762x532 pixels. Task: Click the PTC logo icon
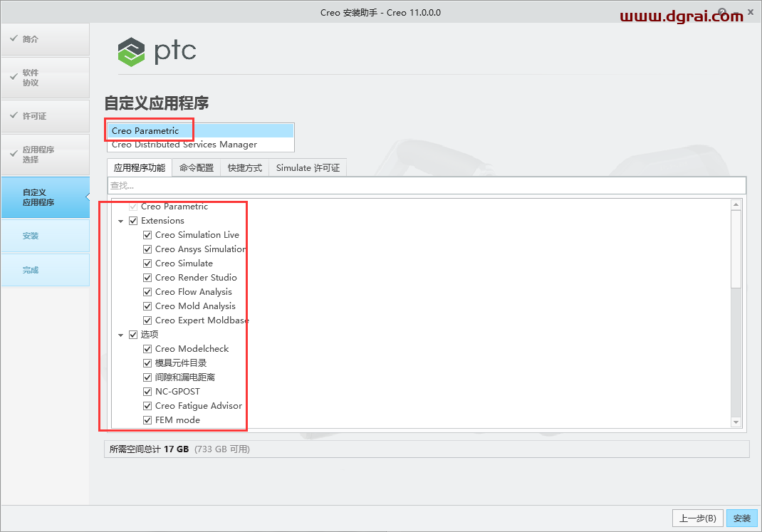[x=131, y=51]
